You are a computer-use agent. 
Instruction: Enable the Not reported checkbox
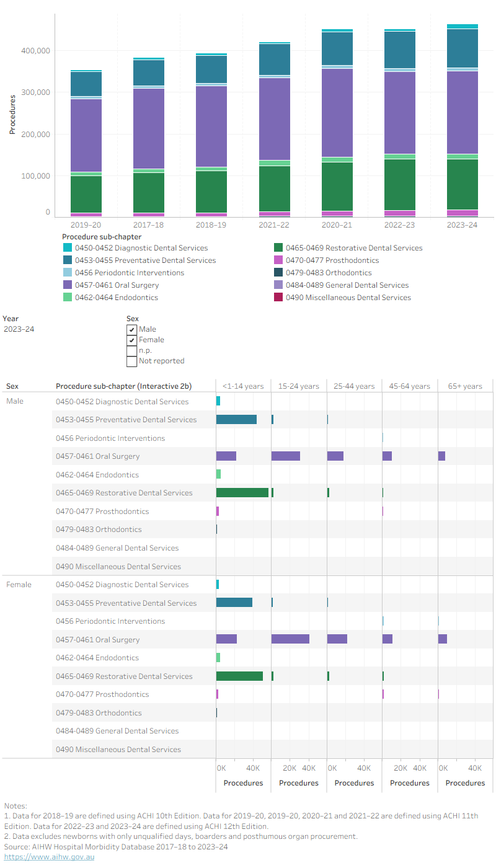pyautogui.click(x=131, y=361)
